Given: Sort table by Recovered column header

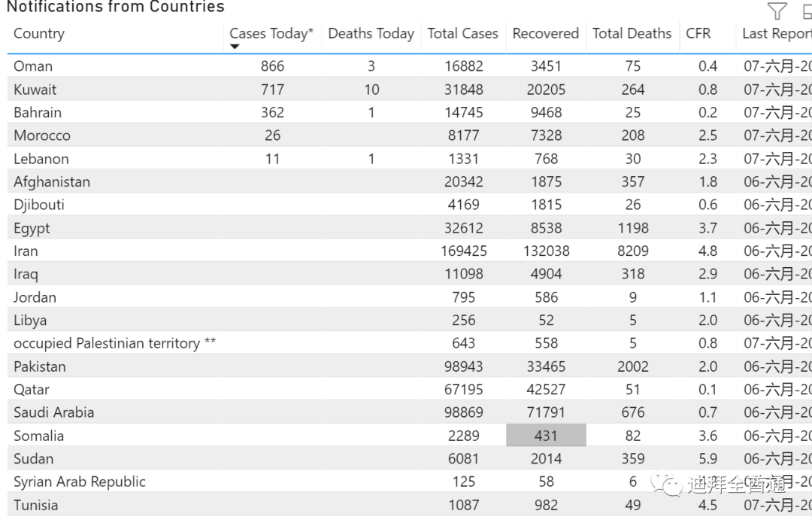Looking at the screenshot, I should click(x=545, y=34).
